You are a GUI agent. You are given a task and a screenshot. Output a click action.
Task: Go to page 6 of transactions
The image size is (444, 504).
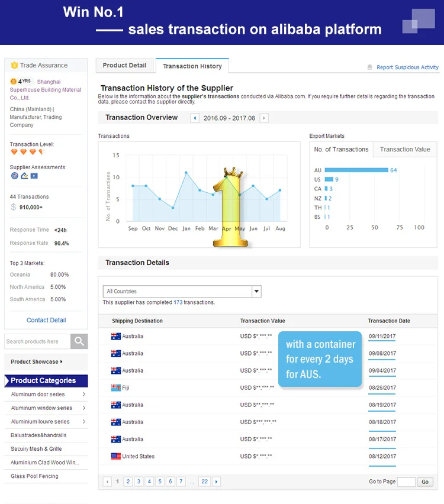click(170, 482)
